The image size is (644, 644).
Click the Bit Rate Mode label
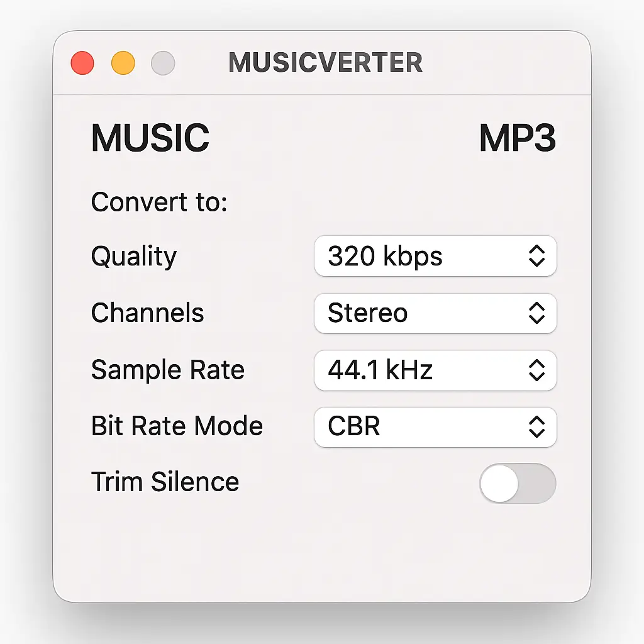(x=177, y=426)
